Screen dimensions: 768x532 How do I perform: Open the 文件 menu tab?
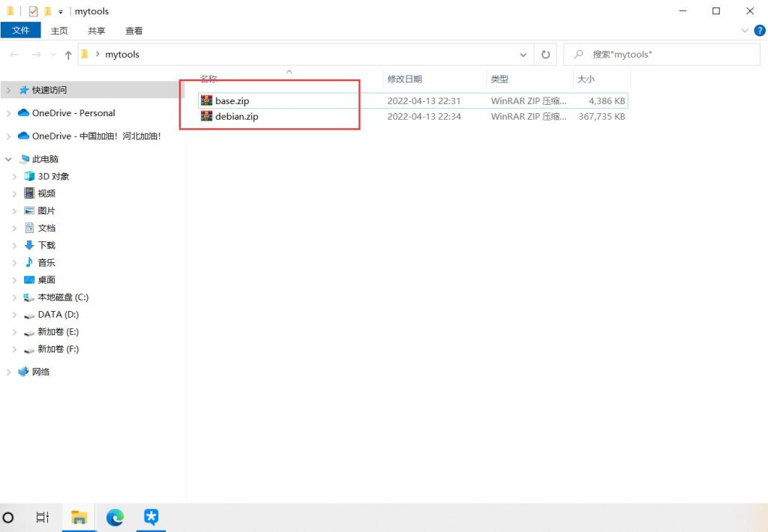click(x=20, y=30)
